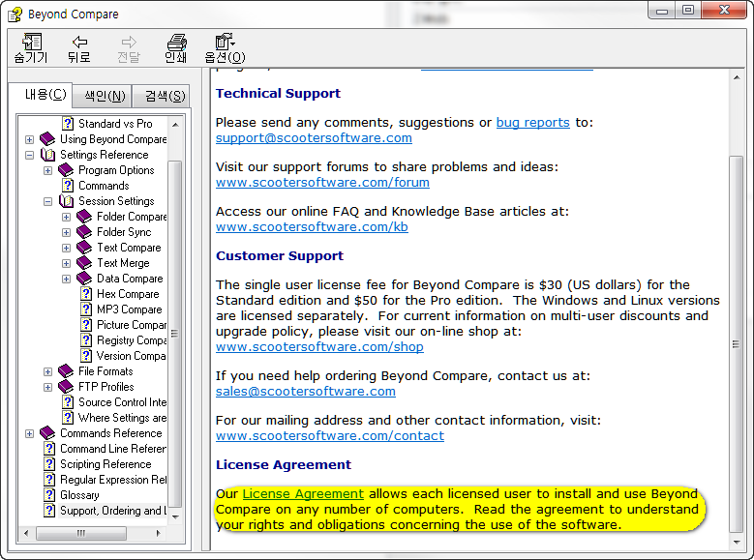Select the Support, Ordering tree item
754x560 pixels.
[x=113, y=511]
